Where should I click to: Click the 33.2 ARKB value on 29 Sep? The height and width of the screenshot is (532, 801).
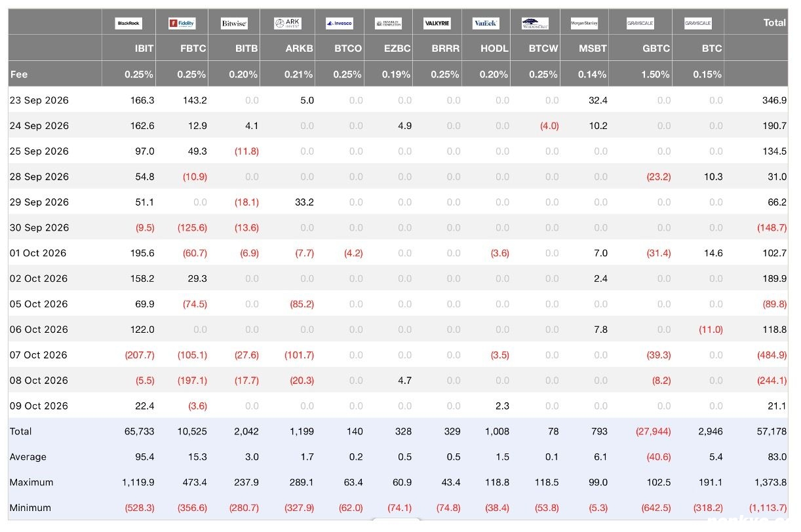304,202
